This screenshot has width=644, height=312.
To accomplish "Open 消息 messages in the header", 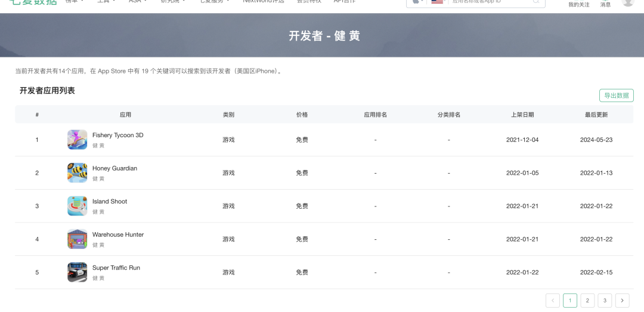I will coord(605,5).
